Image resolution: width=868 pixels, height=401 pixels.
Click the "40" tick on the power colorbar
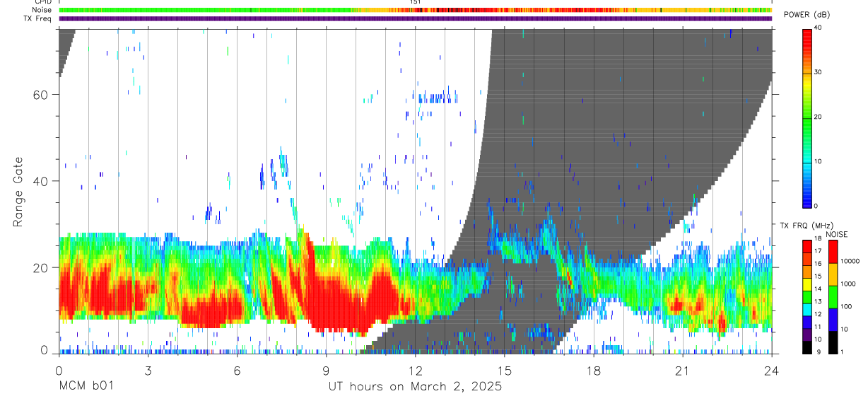pos(818,28)
